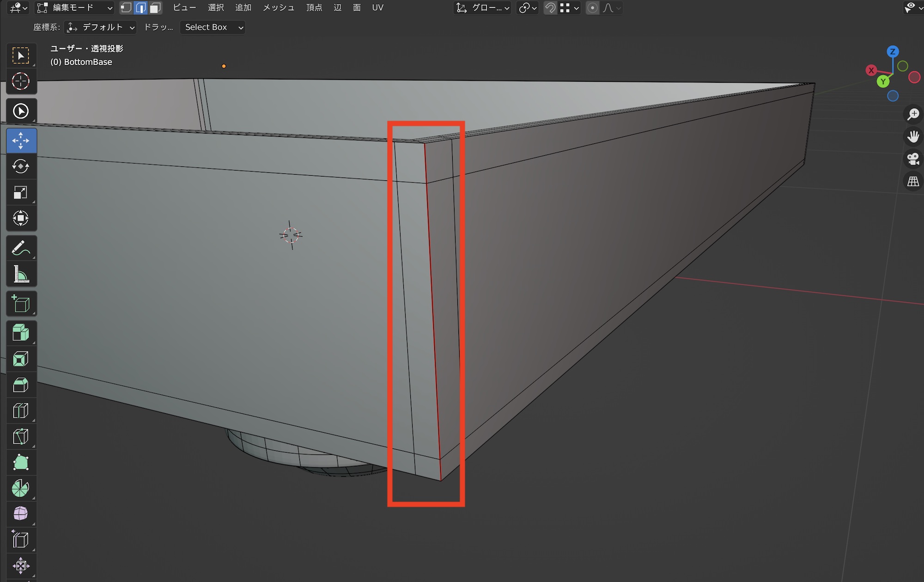
Task: Select the Bevel tool
Action: coord(21,385)
